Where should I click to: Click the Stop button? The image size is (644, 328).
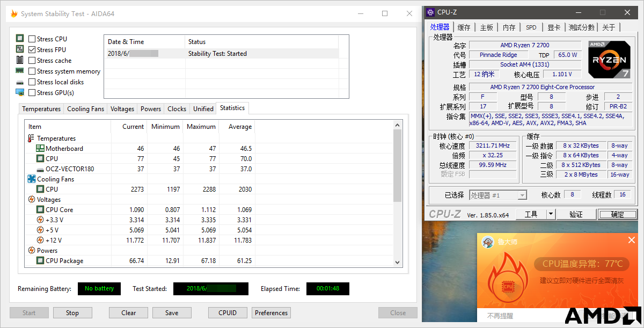pos(72,312)
